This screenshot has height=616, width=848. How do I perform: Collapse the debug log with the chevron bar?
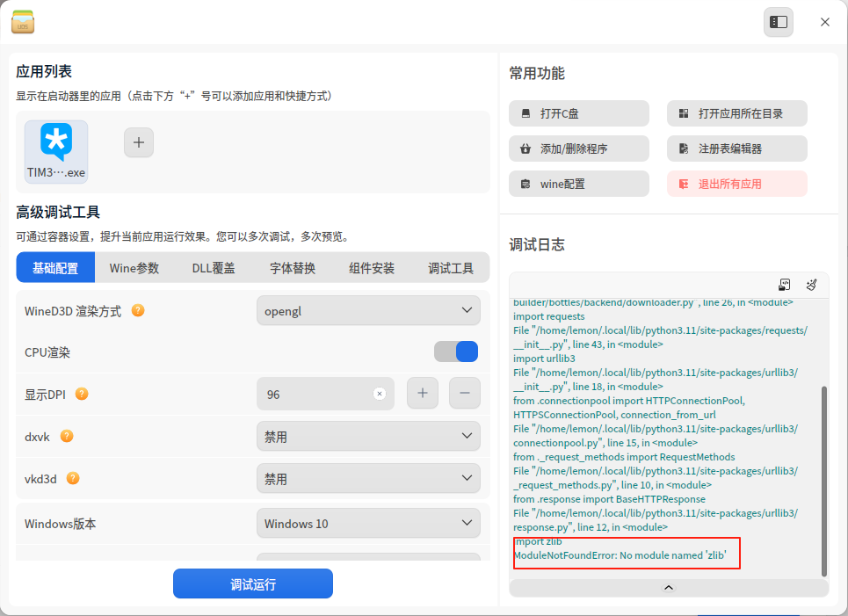[669, 588]
